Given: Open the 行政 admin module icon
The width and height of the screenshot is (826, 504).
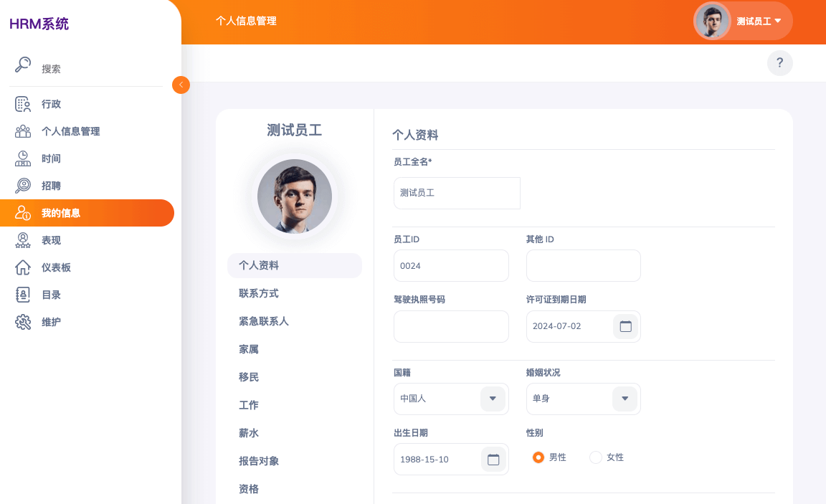Looking at the screenshot, I should (23, 104).
